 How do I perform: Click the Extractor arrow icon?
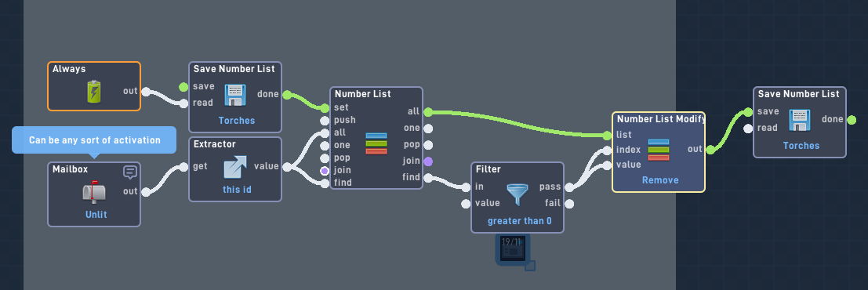(x=235, y=167)
